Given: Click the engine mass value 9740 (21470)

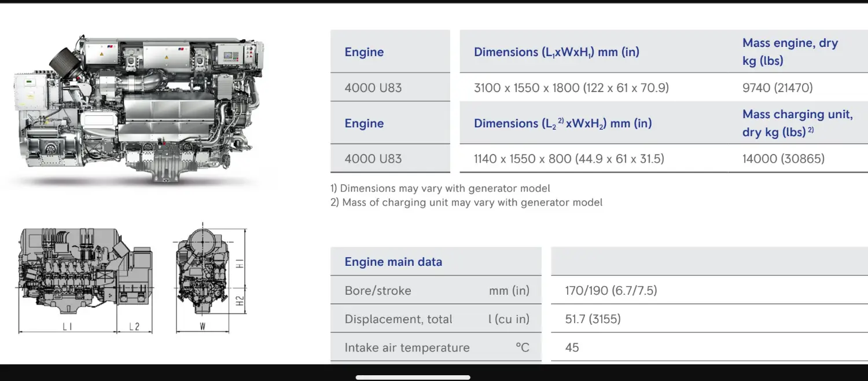Looking at the screenshot, I should point(777,88).
